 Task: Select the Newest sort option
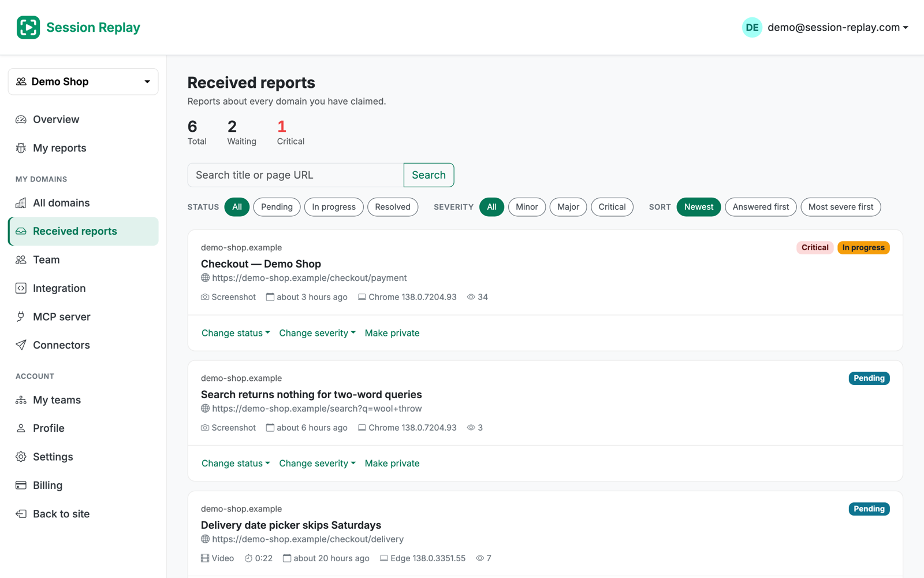click(x=699, y=207)
